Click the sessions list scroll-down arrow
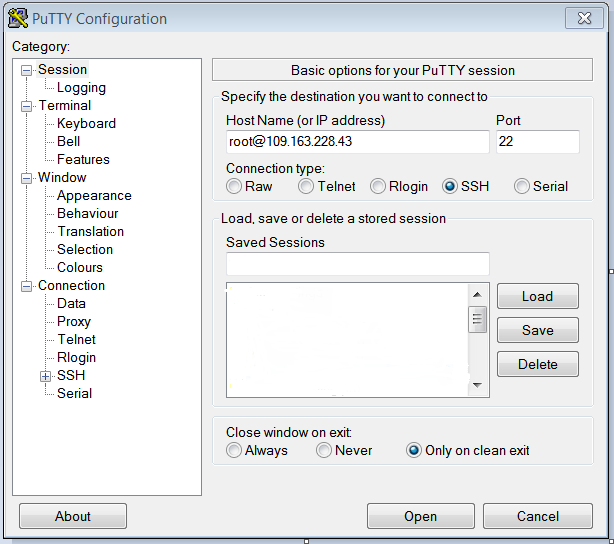Viewport: 614px width, 544px height. click(477, 385)
